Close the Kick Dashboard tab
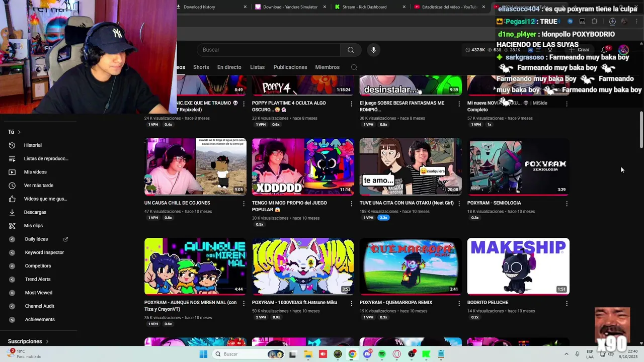Screen dimensions: 644x362 point(404,7)
